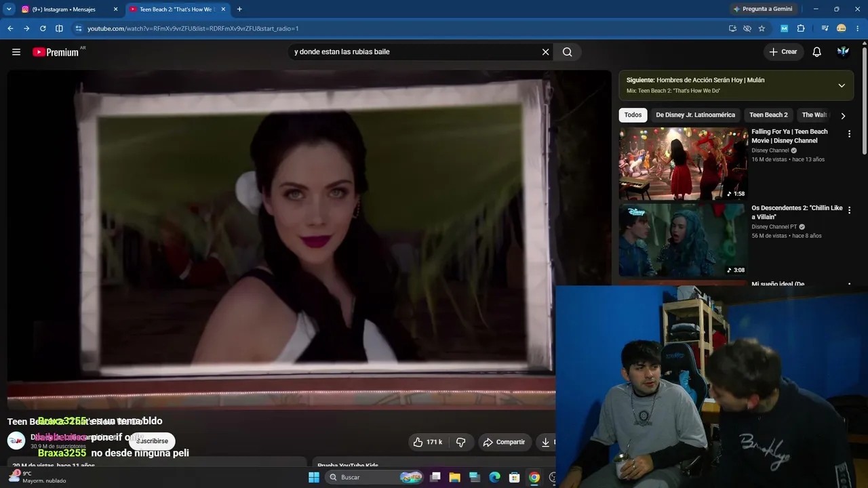Open the Falling For Ya video title
868x488 pixels.
coord(789,136)
